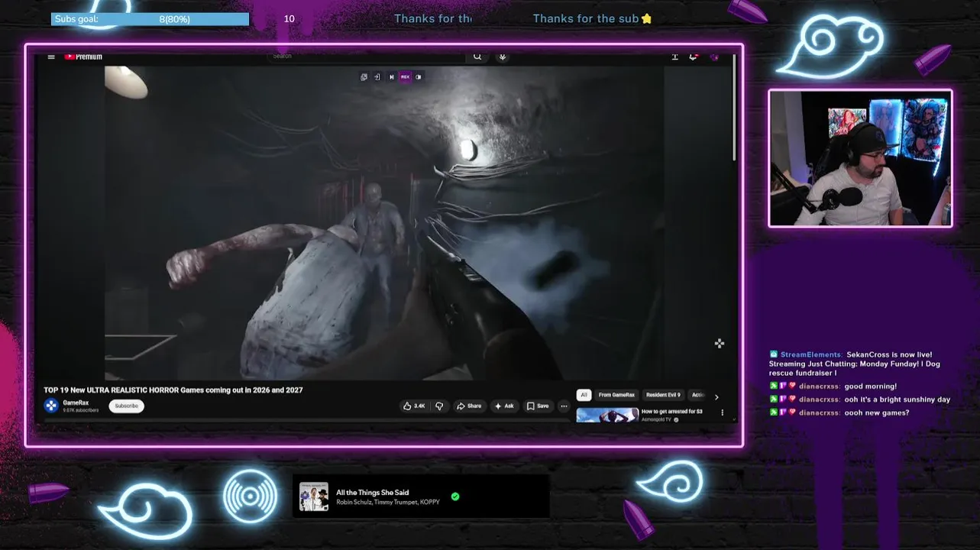Open the YouTube account avatar menu
Screen dimensions: 980x550
coord(714,57)
